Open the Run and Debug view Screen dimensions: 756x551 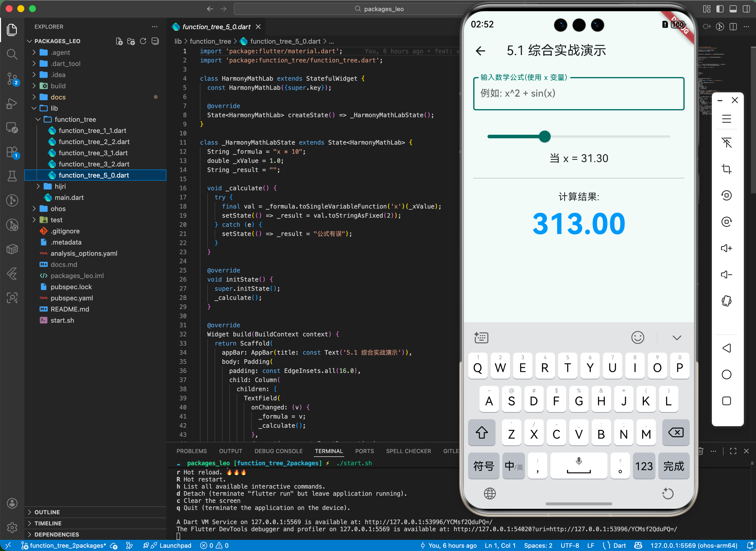(12, 104)
